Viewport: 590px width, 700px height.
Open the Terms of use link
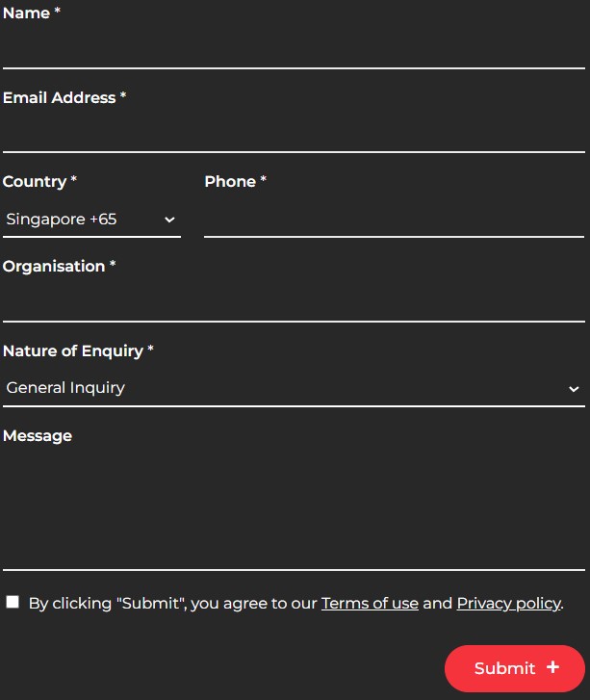click(x=370, y=604)
